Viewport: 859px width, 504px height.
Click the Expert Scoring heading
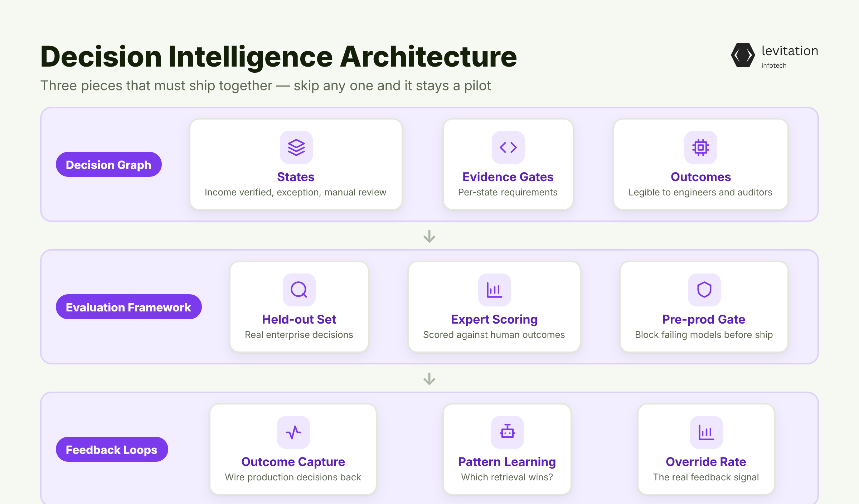coord(494,319)
